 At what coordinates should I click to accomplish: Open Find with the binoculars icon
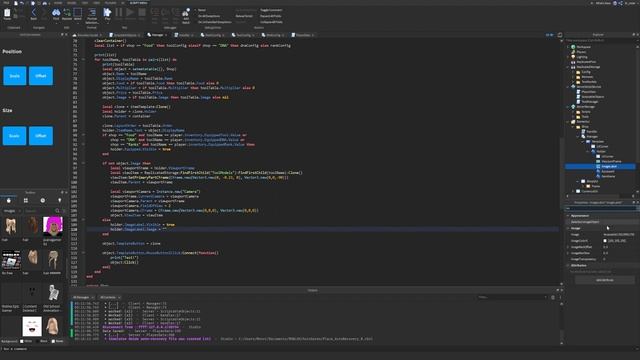(56, 14)
